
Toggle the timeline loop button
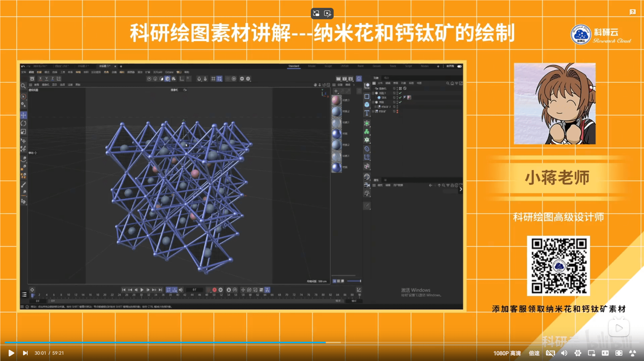pyautogui.click(x=168, y=290)
